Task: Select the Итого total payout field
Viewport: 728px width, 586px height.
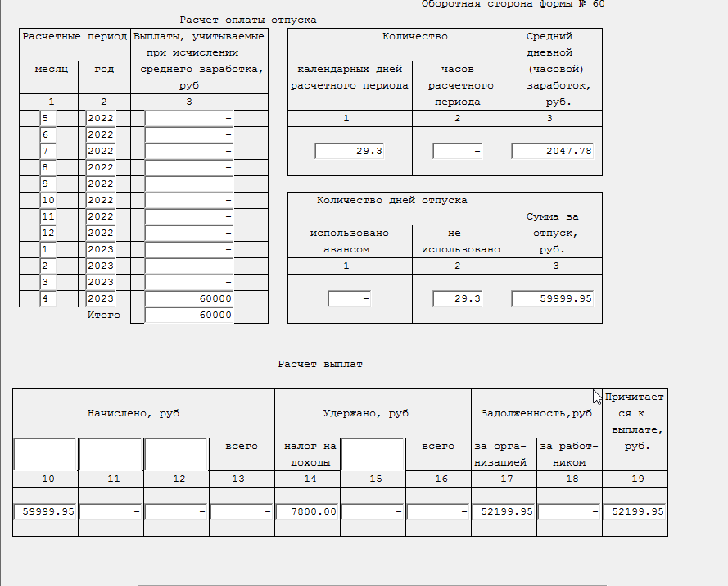Action: pos(189,315)
